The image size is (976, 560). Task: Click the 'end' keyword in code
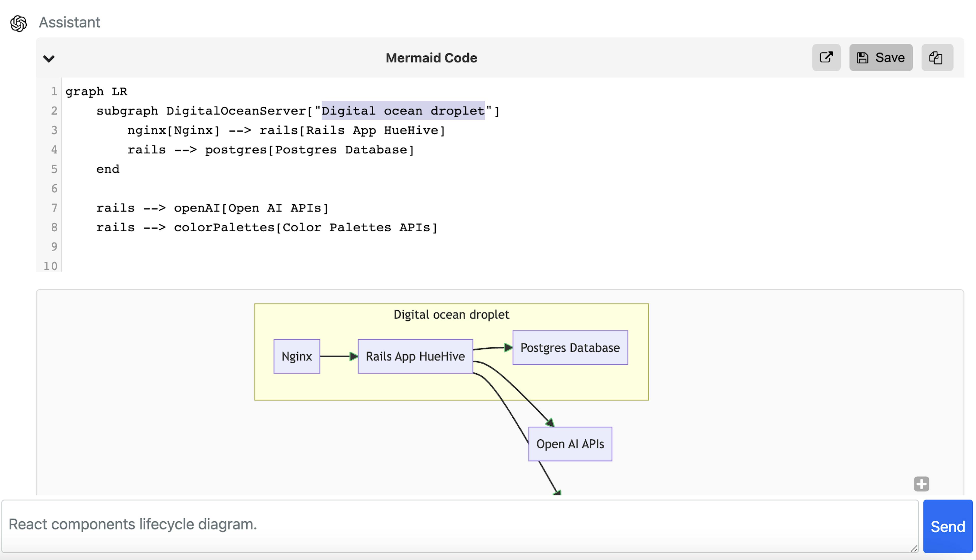point(108,169)
